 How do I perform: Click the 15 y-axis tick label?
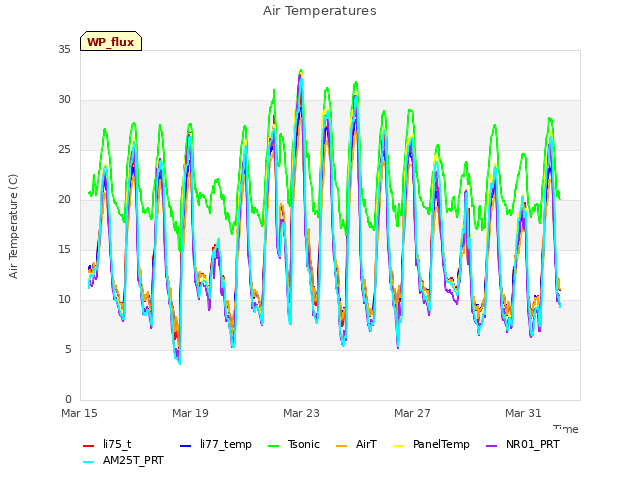[64, 249]
